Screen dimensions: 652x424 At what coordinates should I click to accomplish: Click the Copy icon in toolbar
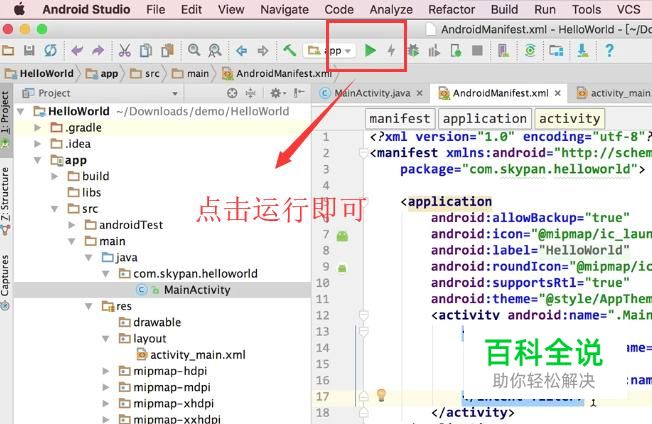146,51
